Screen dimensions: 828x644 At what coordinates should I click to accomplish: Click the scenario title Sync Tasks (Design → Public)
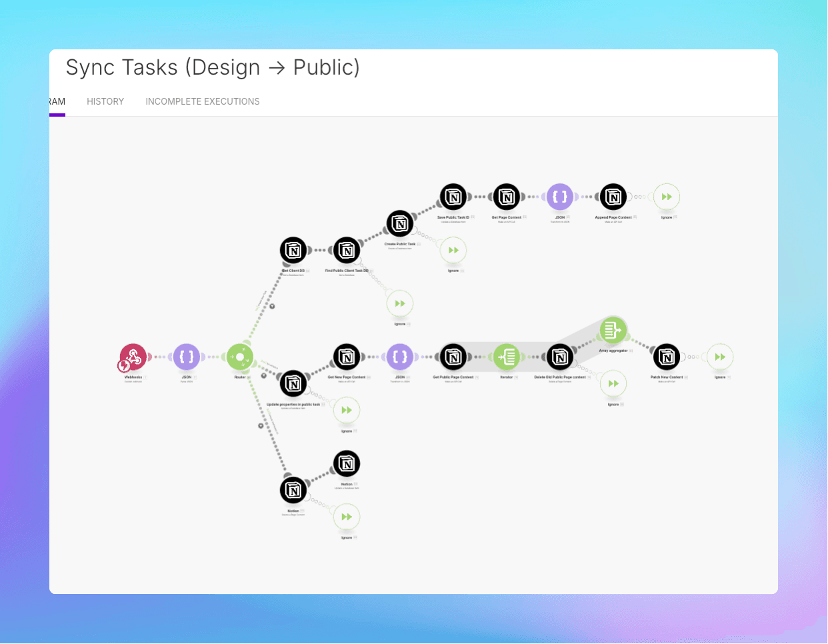point(212,67)
